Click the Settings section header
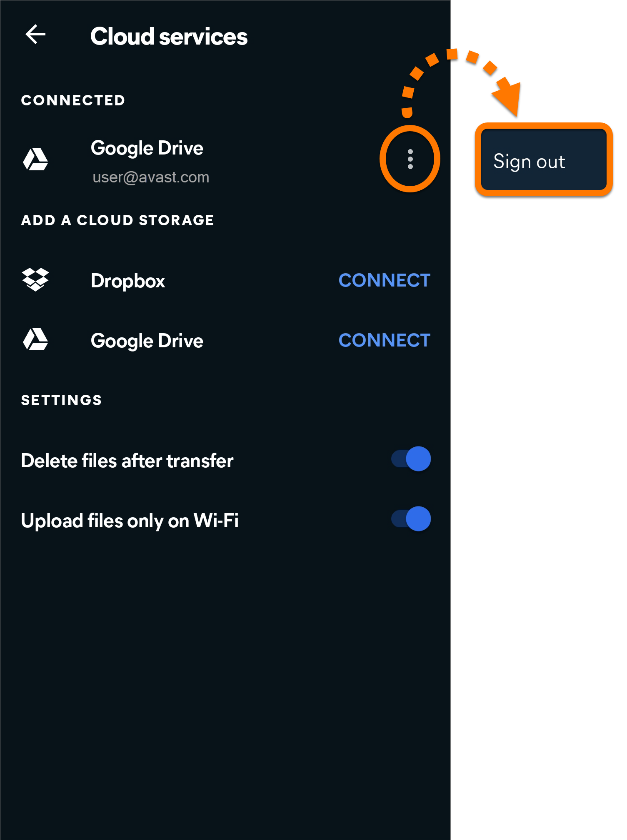 61,400
